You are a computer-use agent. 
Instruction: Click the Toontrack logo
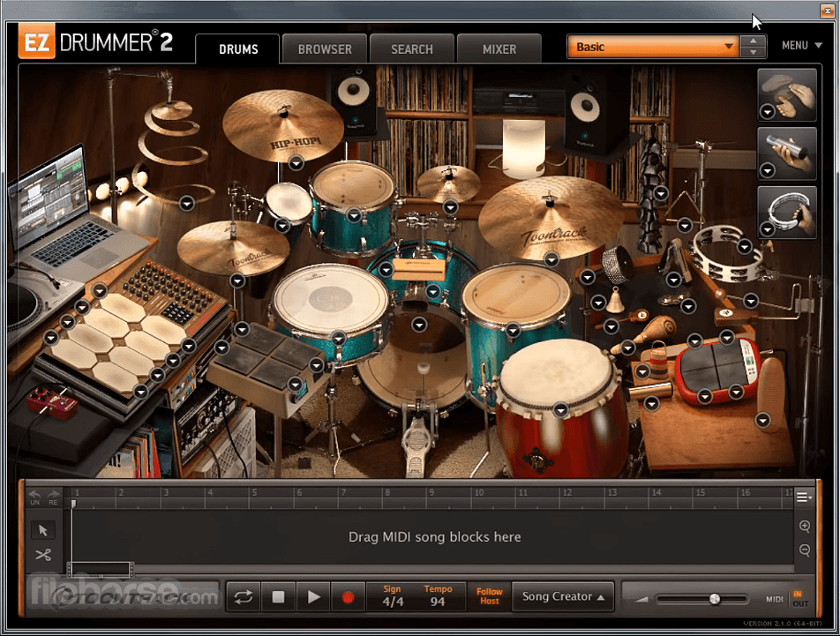[124, 597]
